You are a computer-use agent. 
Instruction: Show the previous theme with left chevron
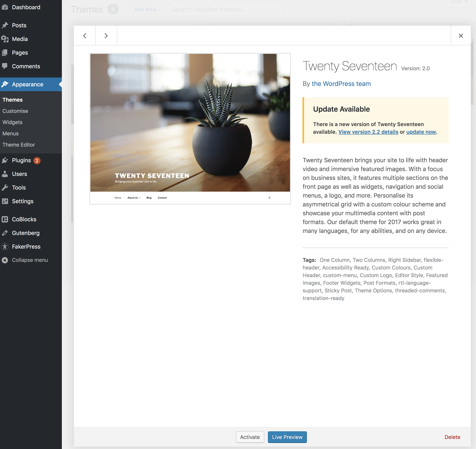pos(85,36)
